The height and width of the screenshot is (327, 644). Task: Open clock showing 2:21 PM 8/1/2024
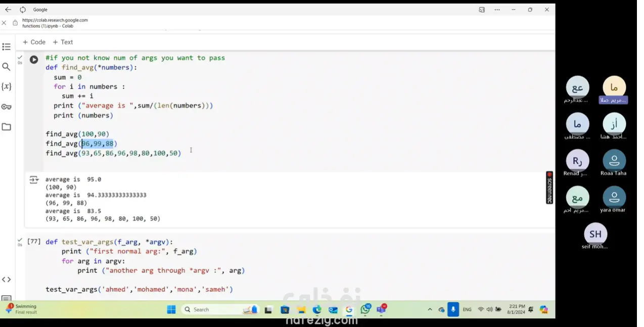517,309
